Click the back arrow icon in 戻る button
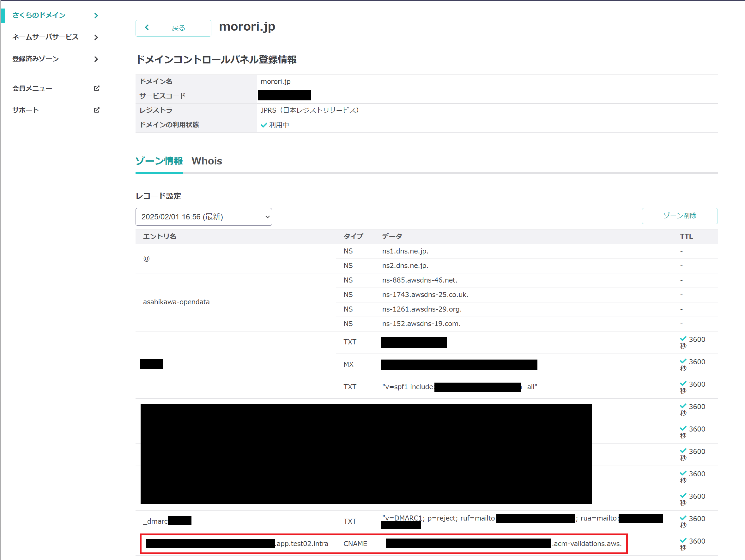Screen dimensions: 745x560 tap(147, 27)
